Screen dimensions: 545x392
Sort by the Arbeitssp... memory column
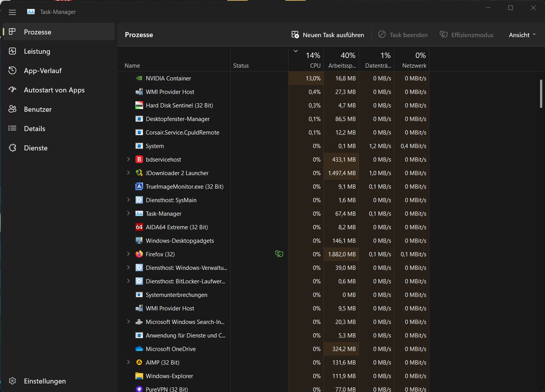341,59
